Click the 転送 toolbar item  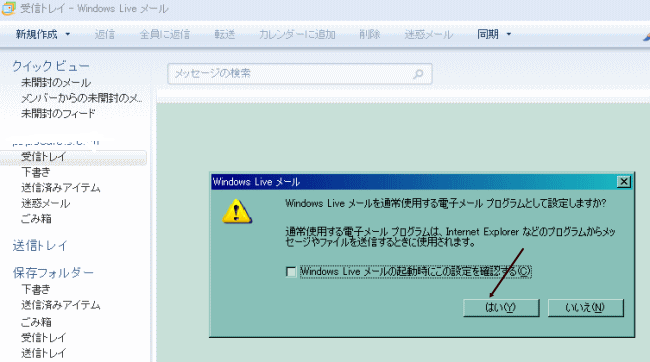tap(225, 34)
